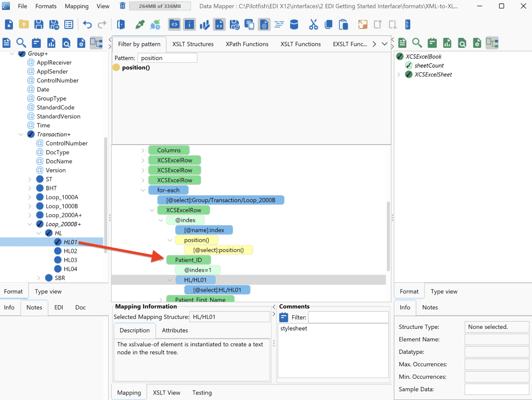Click the search magnifier in source panel
Viewport: 532px width, 400px height.
pos(21,42)
